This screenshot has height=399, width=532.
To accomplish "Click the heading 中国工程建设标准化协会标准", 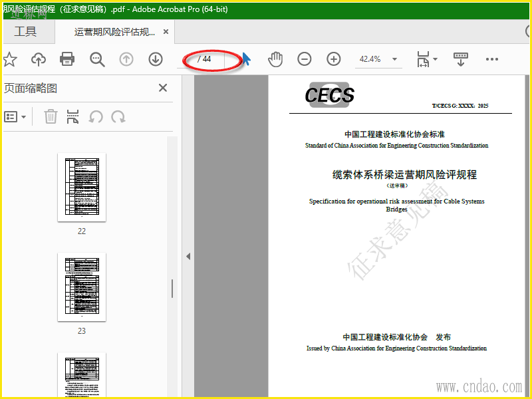I will [394, 134].
